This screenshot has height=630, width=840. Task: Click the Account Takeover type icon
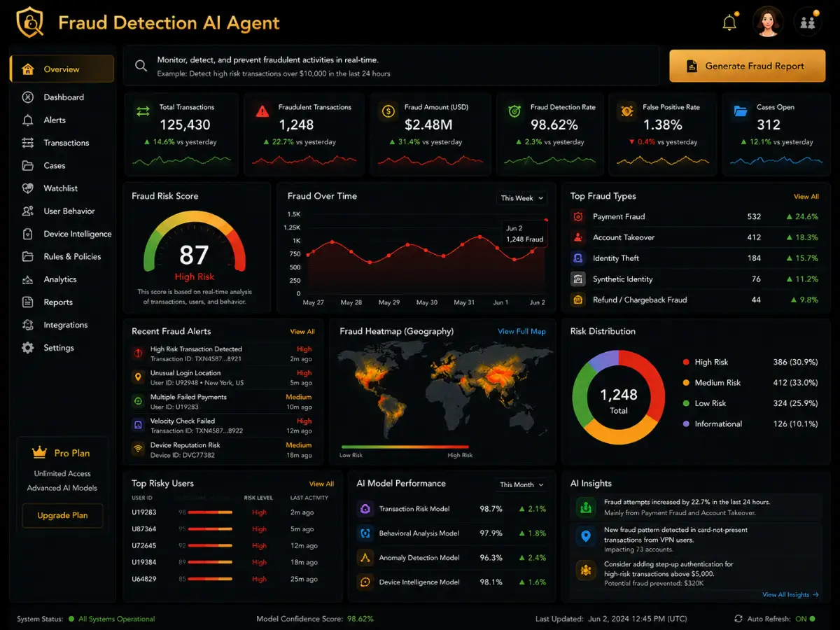pyautogui.click(x=578, y=237)
